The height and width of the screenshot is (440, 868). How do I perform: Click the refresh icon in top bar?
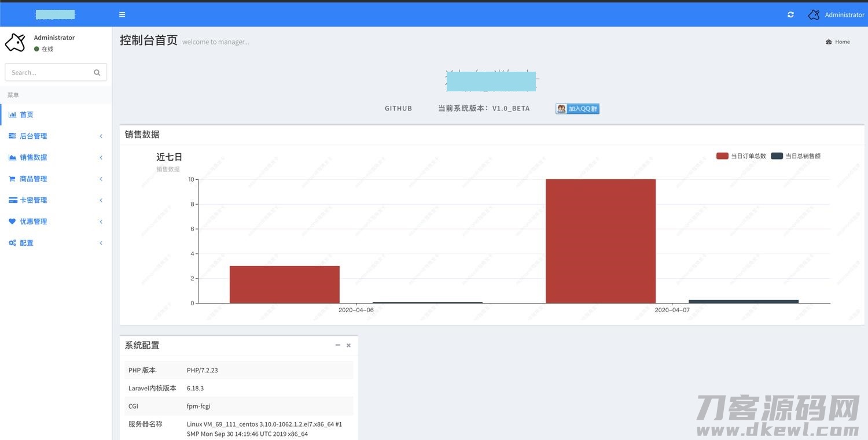[x=790, y=14]
